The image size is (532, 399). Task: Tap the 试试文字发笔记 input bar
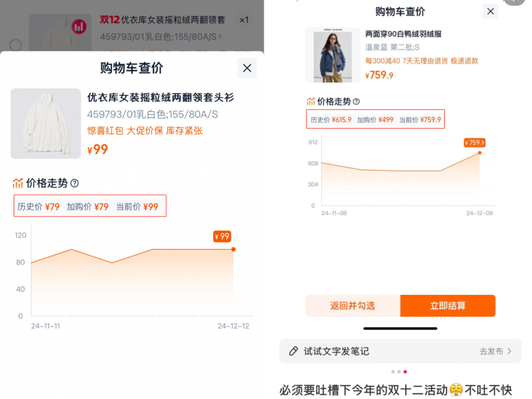point(400,351)
